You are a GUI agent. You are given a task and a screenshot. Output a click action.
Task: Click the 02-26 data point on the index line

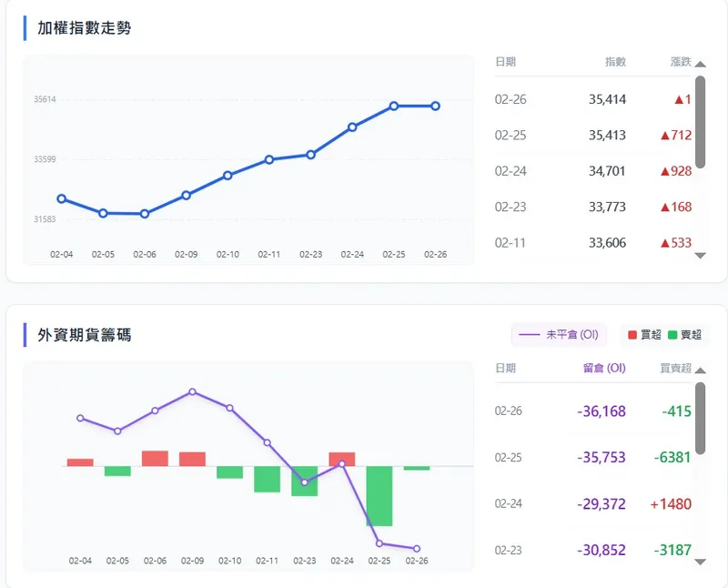435,106
